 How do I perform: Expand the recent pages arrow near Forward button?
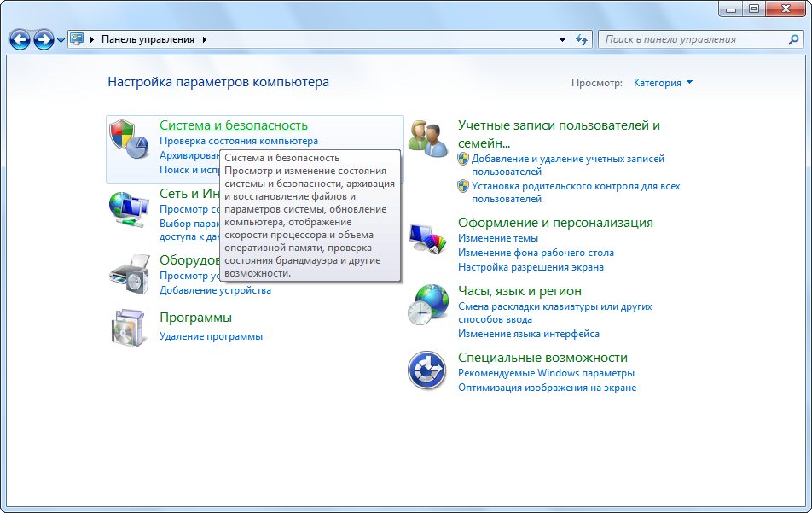tap(61, 40)
